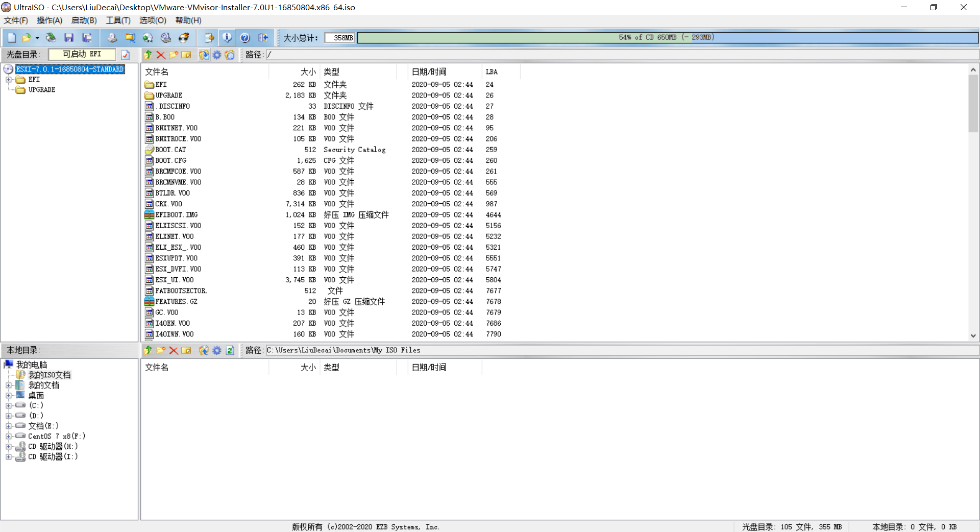This screenshot has width=980, height=532.
Task: Expand the CD 驱动器(H:) node
Action: (x=8, y=447)
